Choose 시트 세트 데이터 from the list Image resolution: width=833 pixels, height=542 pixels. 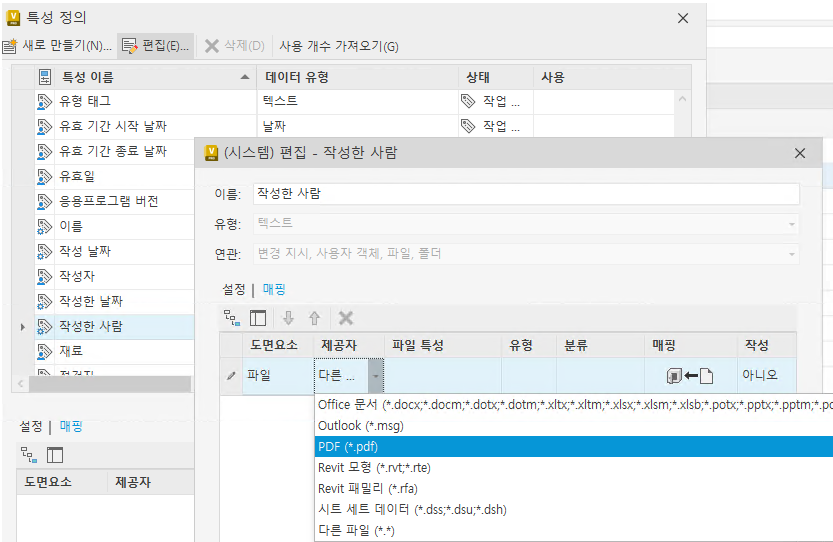574,510
